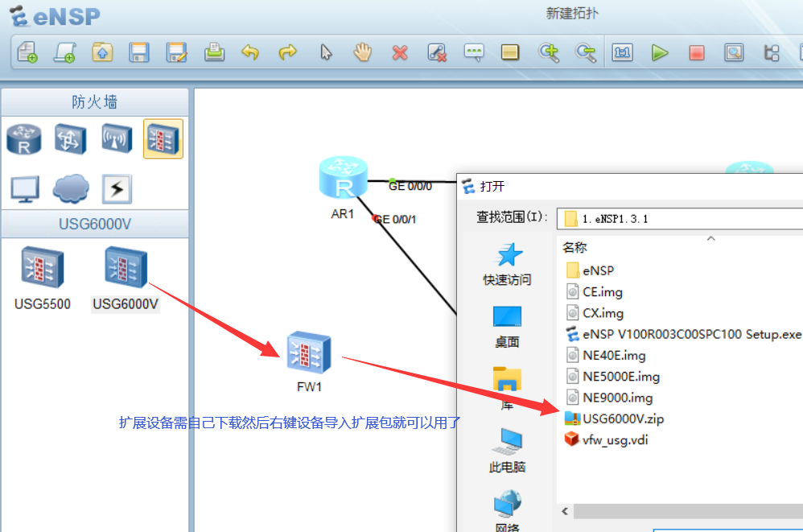Open topology file via folder icon
The width and height of the screenshot is (803, 532).
[102, 52]
